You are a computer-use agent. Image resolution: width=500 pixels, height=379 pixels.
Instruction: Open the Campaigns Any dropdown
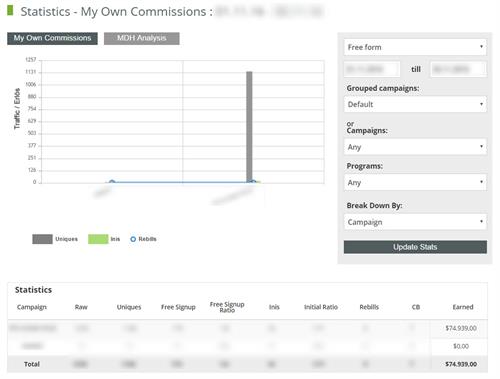pyautogui.click(x=415, y=147)
